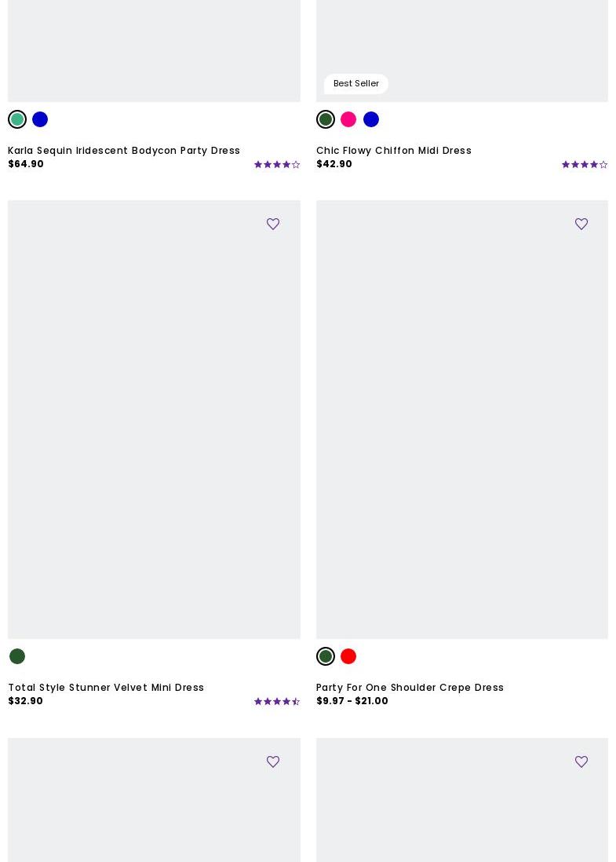This screenshot has width=616, height=862.
Task: Select blue swatch for Karla Sequin dress
Action: coord(40,119)
